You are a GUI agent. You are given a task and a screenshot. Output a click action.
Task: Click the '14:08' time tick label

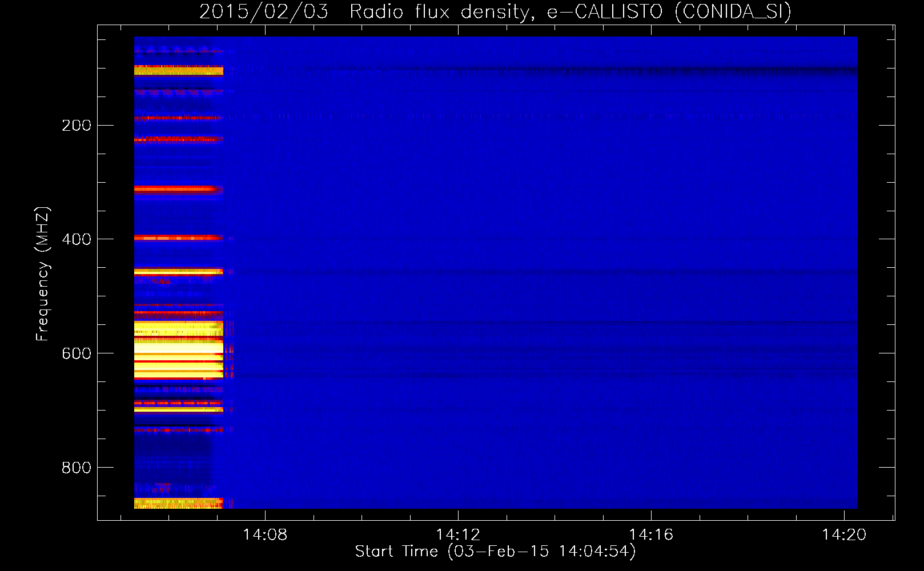265,535
